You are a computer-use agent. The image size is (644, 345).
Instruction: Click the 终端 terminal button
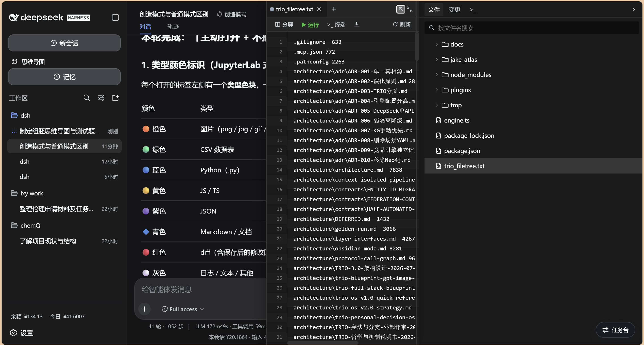coord(336,24)
